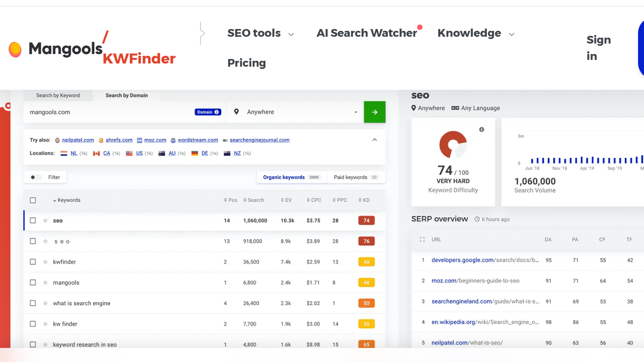
Task: Tick the checkbox next to keyword seo
Action: point(33,220)
